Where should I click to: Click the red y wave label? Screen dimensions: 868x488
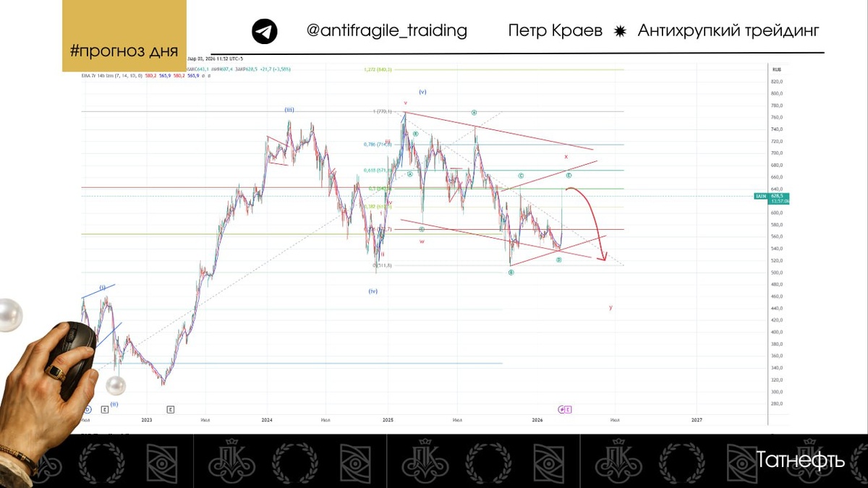(x=610, y=307)
